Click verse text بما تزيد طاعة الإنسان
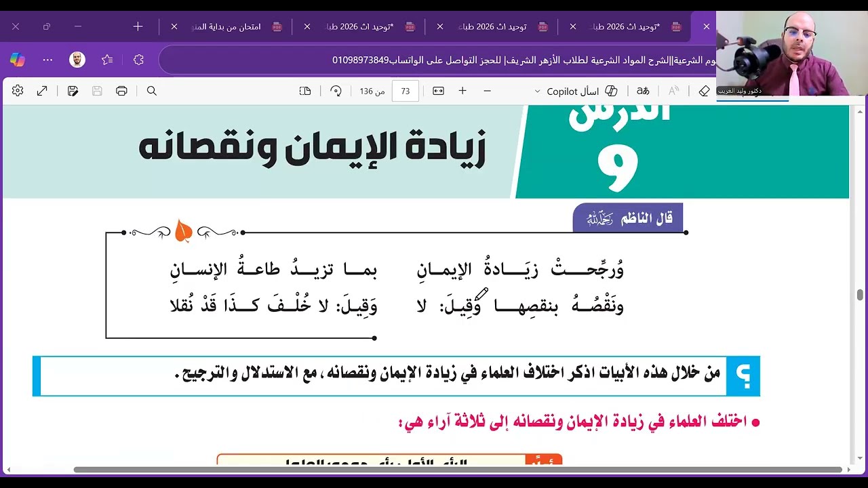This screenshot has width=868, height=488. click(273, 270)
